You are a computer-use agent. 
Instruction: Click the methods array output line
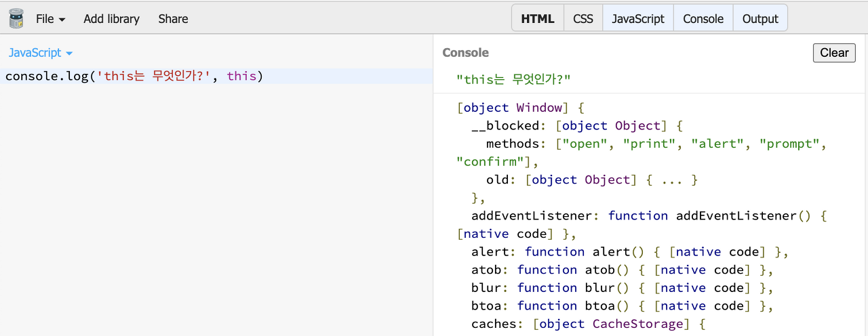642,152
